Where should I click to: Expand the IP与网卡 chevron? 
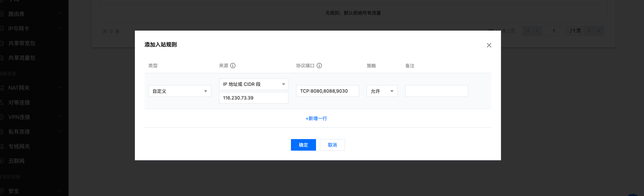click(59, 28)
